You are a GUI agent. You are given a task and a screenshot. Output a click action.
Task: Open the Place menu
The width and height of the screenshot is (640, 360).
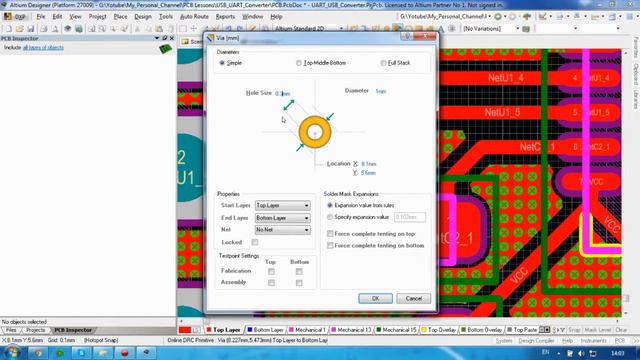(x=120, y=17)
